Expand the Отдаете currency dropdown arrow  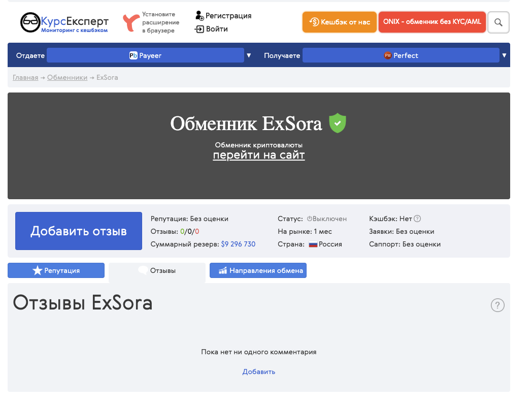click(x=249, y=55)
